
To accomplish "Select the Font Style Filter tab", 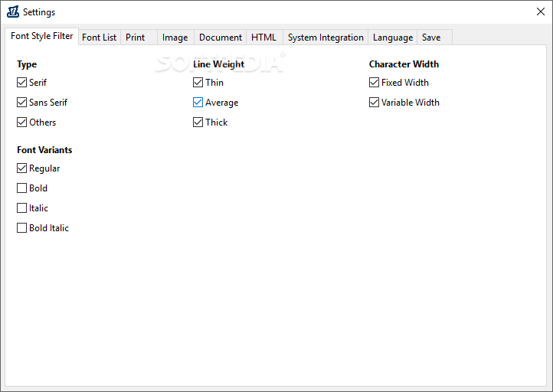I will point(41,36).
